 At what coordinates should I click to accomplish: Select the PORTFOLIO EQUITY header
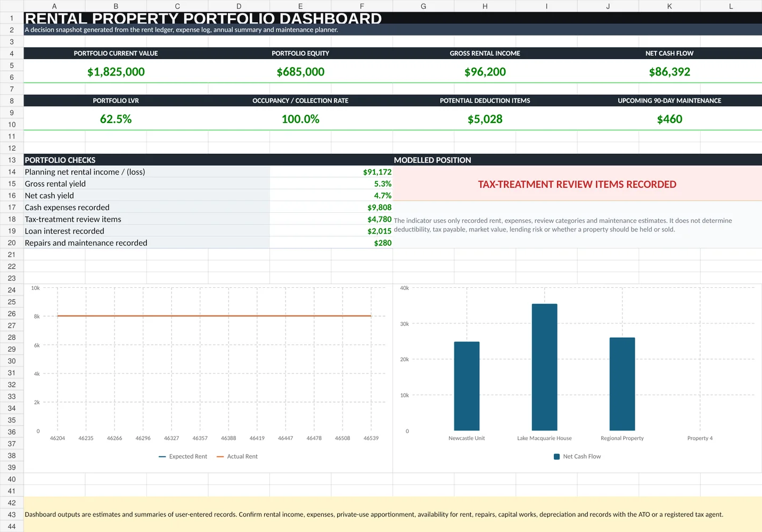point(300,53)
